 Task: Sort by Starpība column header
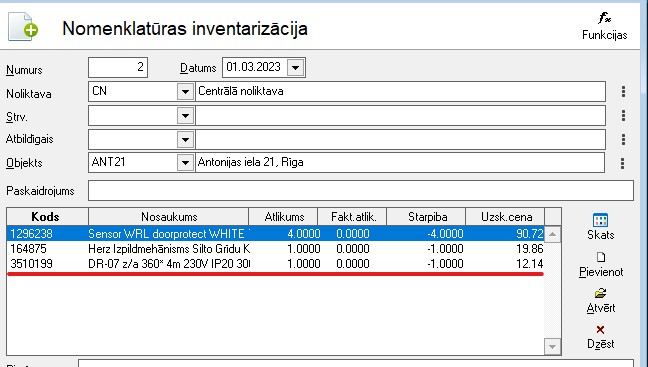(x=426, y=217)
